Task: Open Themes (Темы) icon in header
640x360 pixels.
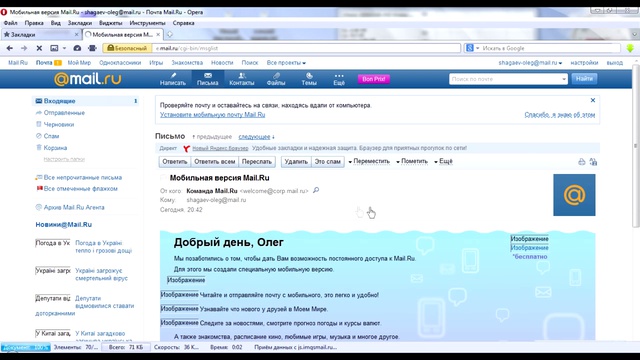Action: pos(309,79)
